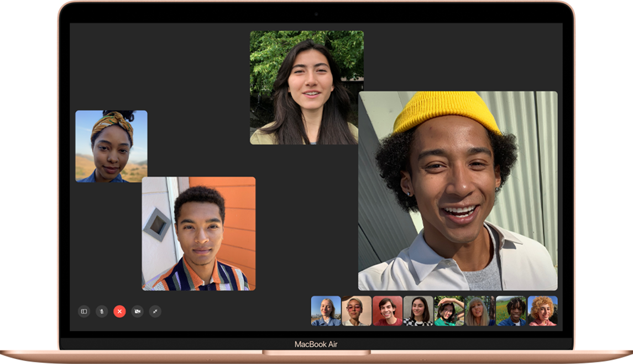The width and height of the screenshot is (633, 364).
Task: Select the video tile with green trees behind
Action: [307, 88]
